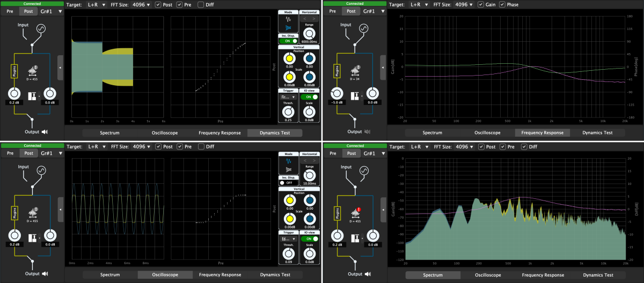644x283 pixels.
Task: Turn off Inc. Disp. switch in top-left panel
Action: (x=288, y=41)
